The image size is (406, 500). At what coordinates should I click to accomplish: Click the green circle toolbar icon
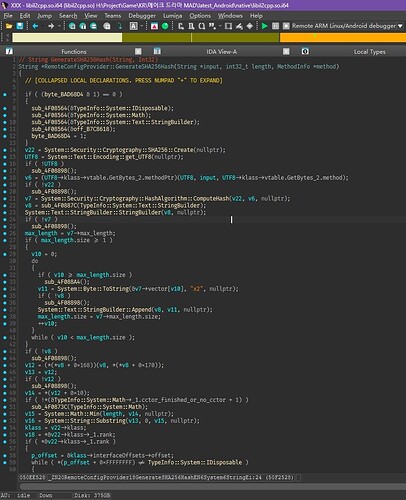point(165,26)
